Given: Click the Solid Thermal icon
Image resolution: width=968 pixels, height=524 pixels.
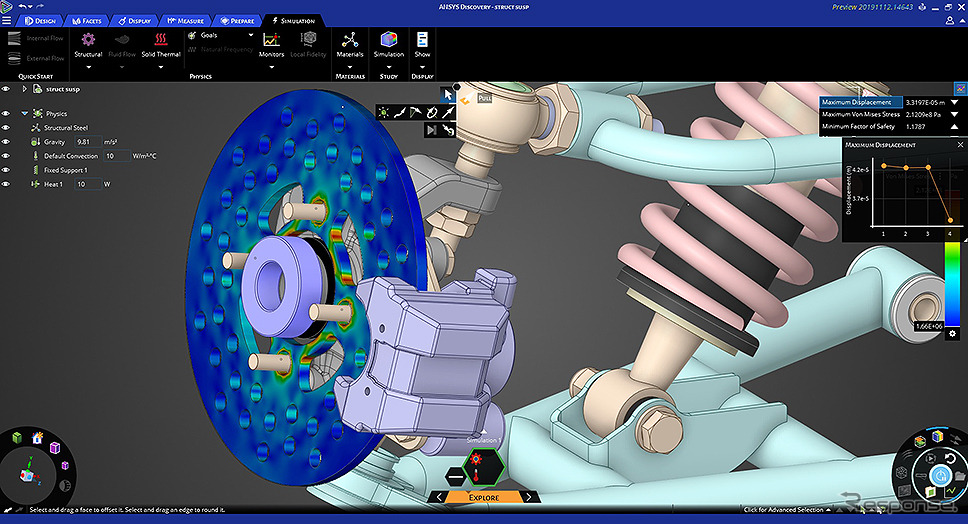Looking at the screenshot, I should click(x=161, y=40).
